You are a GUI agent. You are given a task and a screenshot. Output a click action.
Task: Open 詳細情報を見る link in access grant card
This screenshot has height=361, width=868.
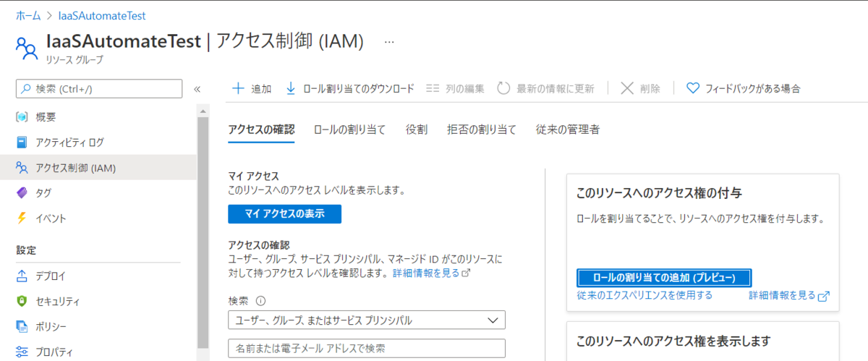coord(789,296)
